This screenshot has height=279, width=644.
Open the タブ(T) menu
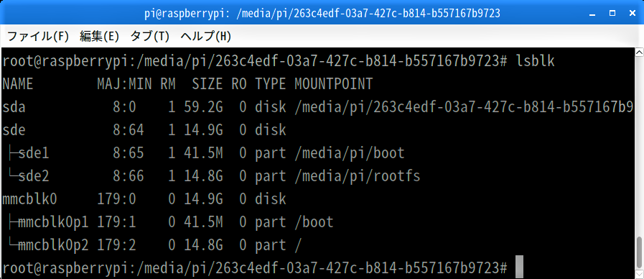coord(149,36)
